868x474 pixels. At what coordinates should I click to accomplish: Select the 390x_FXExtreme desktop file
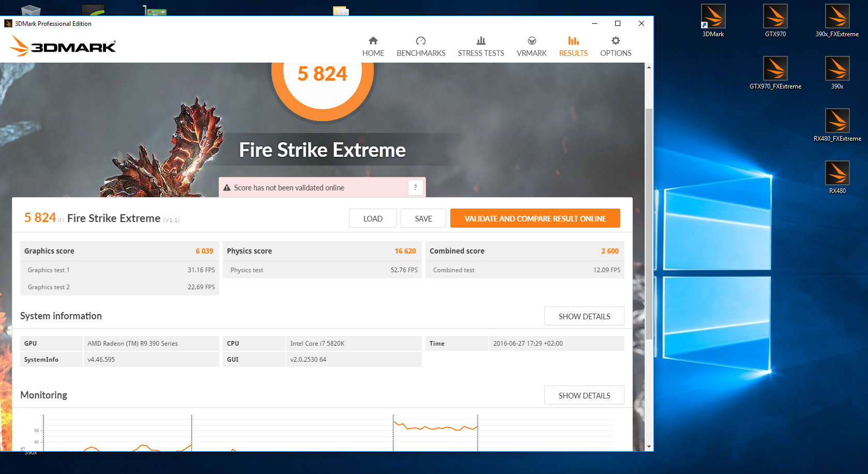click(x=837, y=20)
